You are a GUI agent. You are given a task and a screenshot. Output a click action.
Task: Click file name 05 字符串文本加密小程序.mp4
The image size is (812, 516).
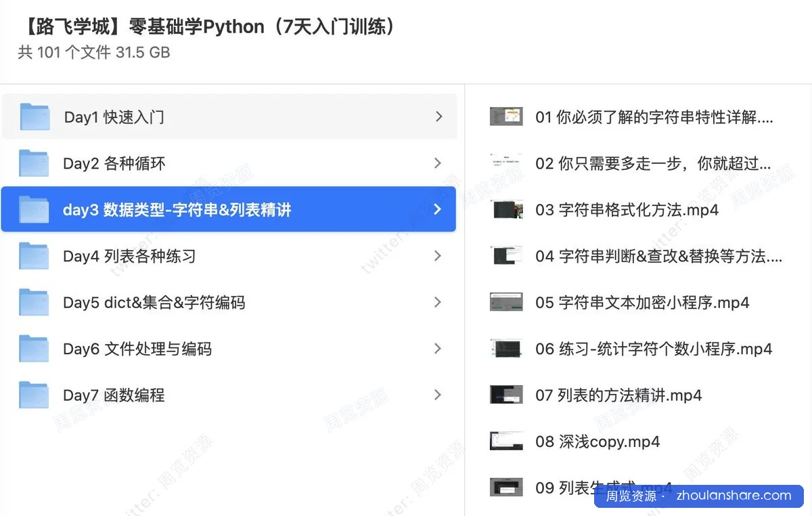[642, 303]
